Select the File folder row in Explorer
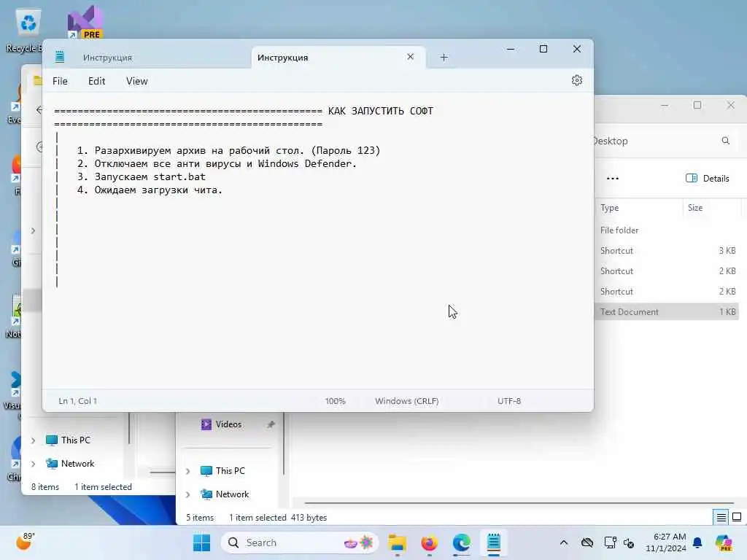Image resolution: width=747 pixels, height=560 pixels. 667,230
